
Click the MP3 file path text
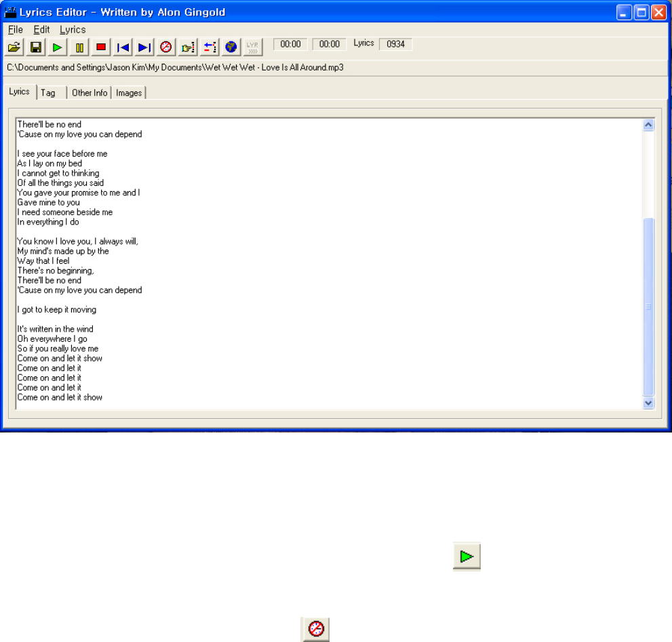click(x=175, y=67)
